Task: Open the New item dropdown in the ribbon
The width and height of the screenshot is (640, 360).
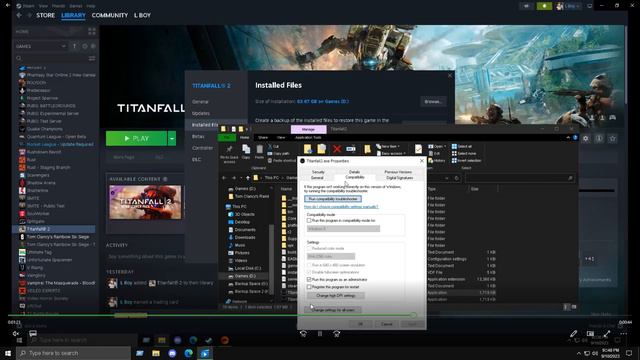Action: pyautogui.click(x=388, y=147)
